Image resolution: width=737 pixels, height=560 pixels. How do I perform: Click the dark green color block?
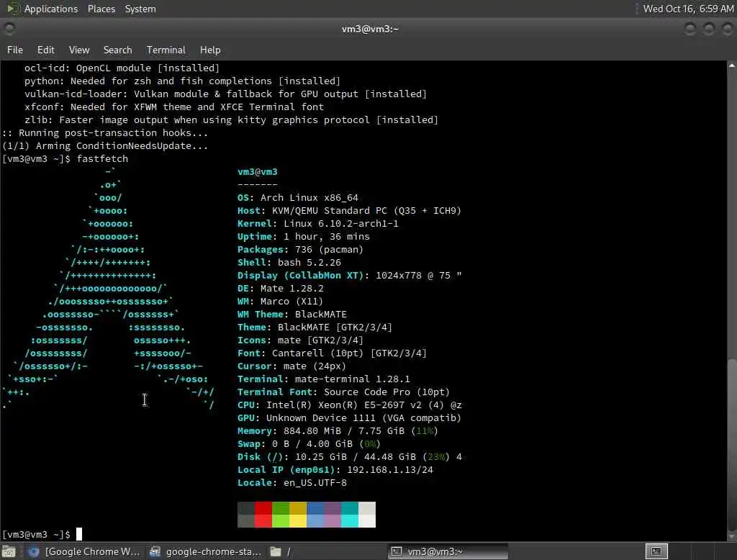pyautogui.click(x=281, y=508)
